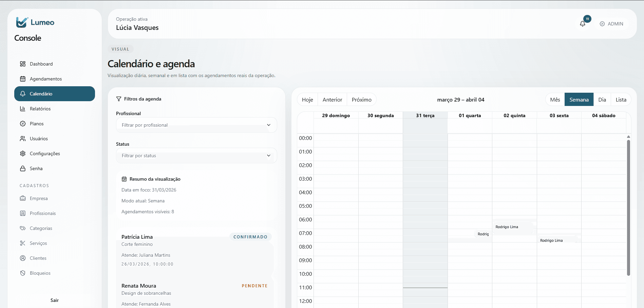
Task: Switch calendar to Lista view
Action: [x=621, y=99]
